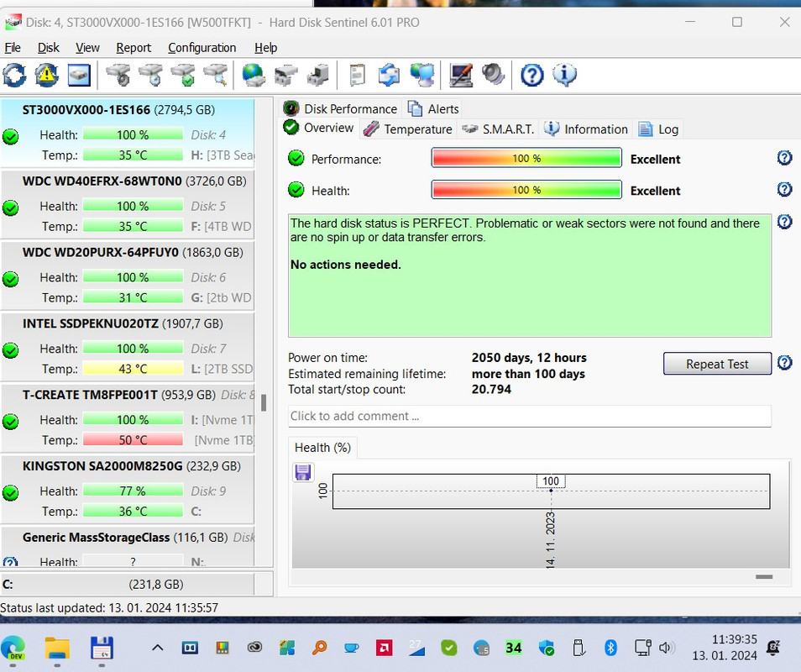Image resolution: width=801 pixels, height=672 pixels.
Task: Click the refresh with warning triangle icon
Action: 46,75
